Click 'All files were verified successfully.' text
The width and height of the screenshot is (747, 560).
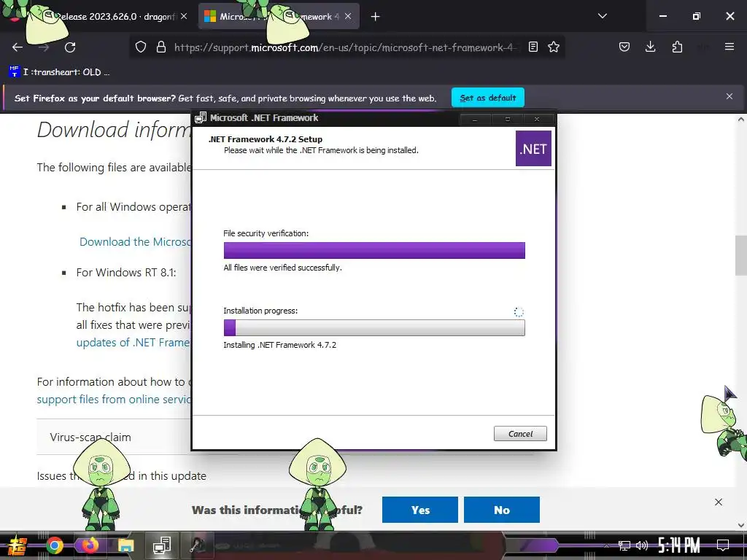click(x=282, y=268)
